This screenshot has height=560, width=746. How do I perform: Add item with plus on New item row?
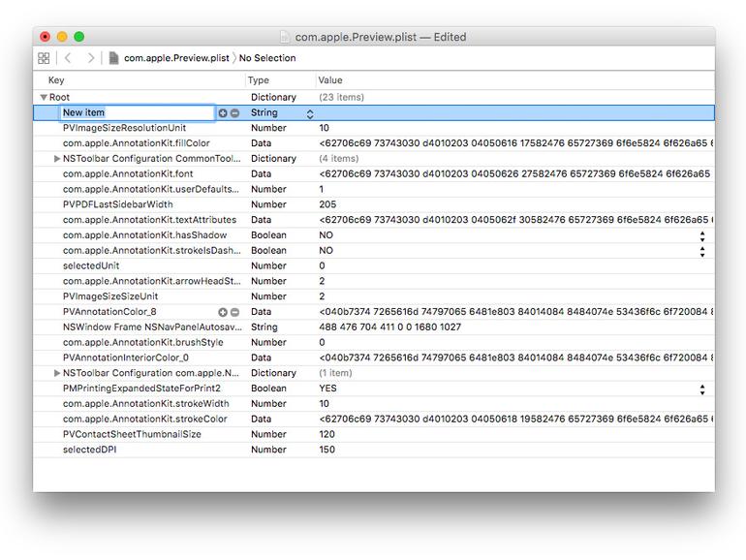[x=222, y=113]
